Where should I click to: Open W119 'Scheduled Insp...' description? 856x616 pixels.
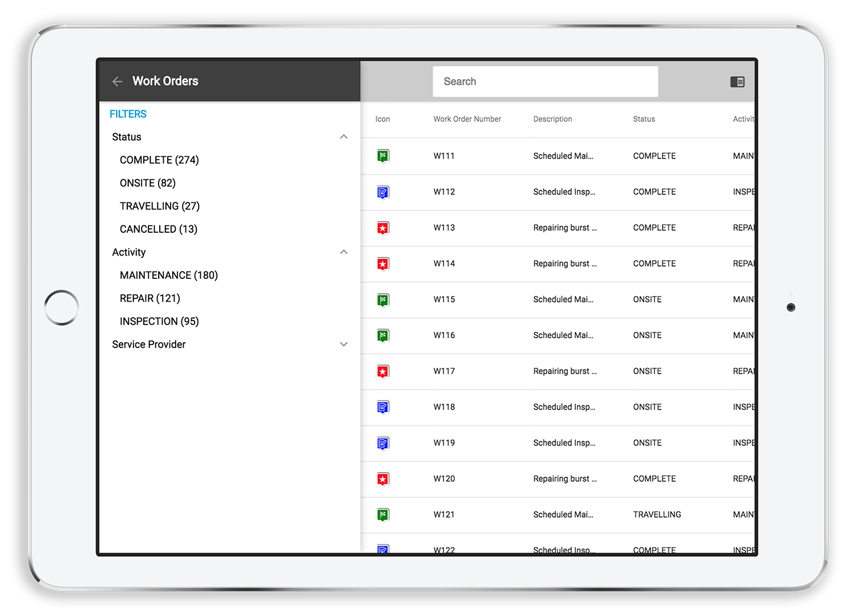(564, 443)
